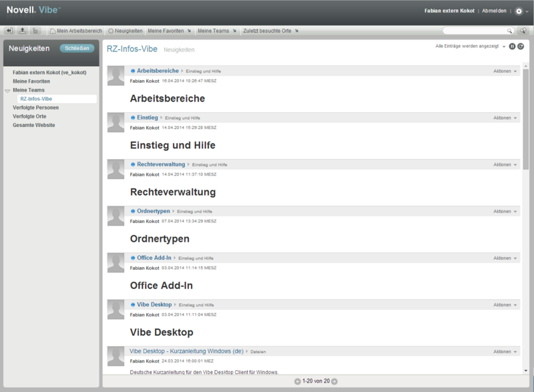Select Meine Favoriten in the sidebar
This screenshot has height=392, width=534.
[x=31, y=81]
